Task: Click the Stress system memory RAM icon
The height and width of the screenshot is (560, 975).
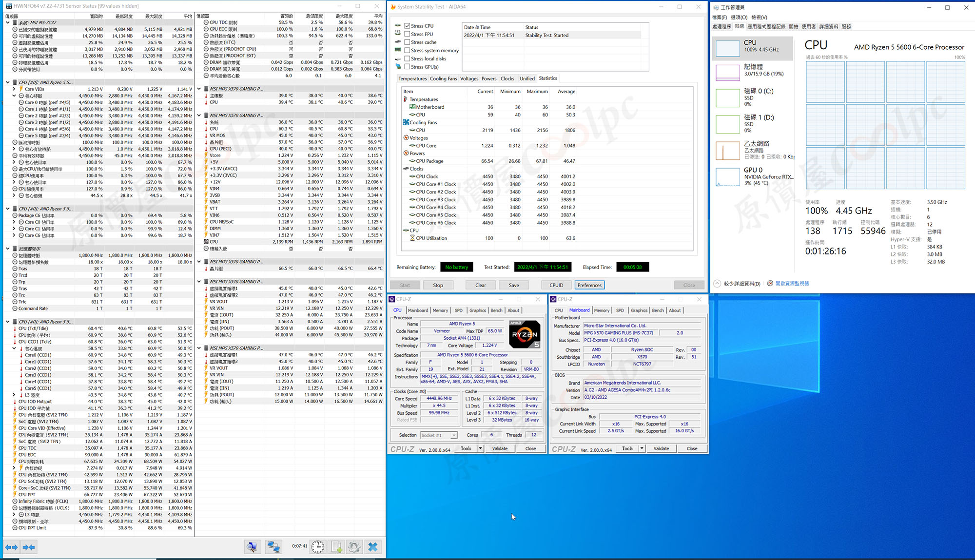Action: [398, 50]
